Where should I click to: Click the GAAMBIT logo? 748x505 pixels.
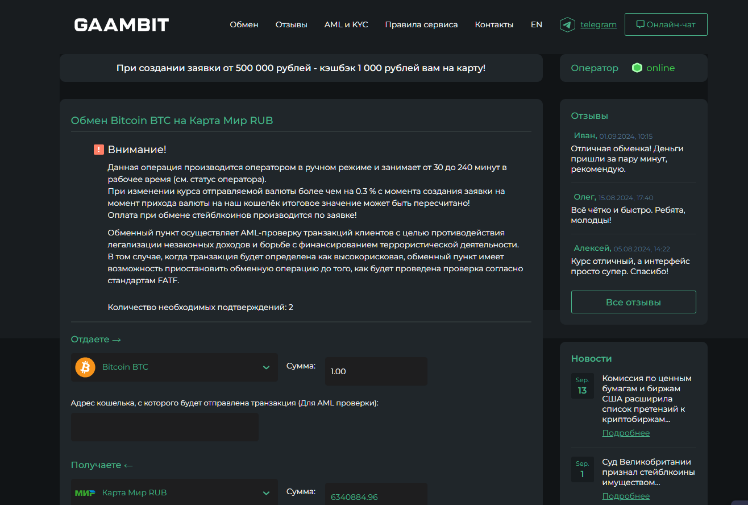point(122,25)
